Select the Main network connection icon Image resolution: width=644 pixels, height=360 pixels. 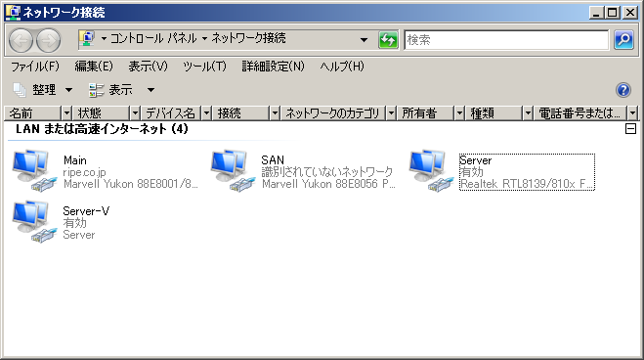[34, 170]
